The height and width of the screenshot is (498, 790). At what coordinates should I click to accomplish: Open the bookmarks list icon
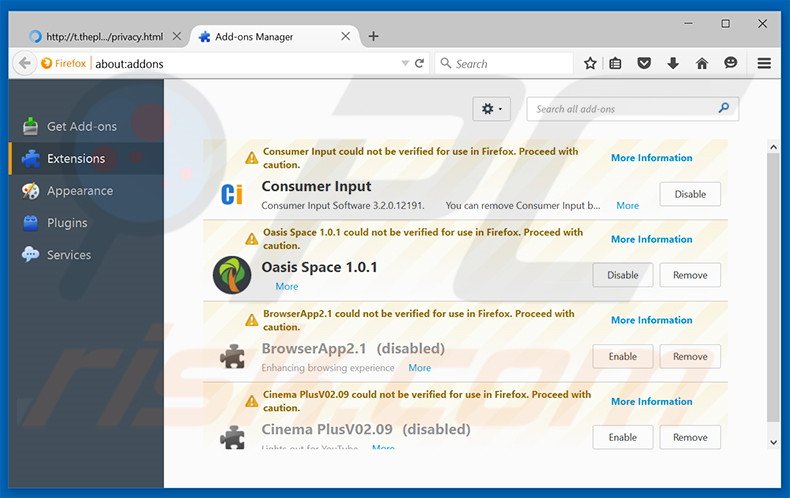coord(615,64)
